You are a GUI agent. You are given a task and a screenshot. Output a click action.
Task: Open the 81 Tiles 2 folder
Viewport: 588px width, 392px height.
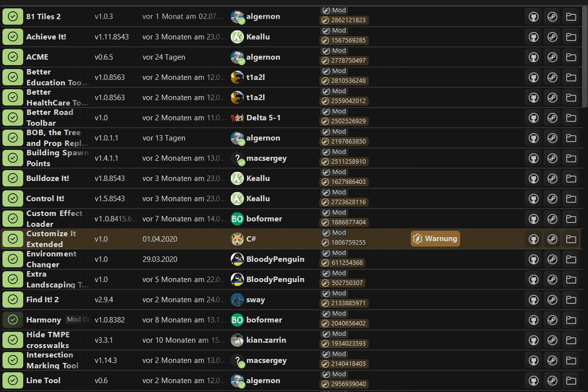[x=571, y=16]
